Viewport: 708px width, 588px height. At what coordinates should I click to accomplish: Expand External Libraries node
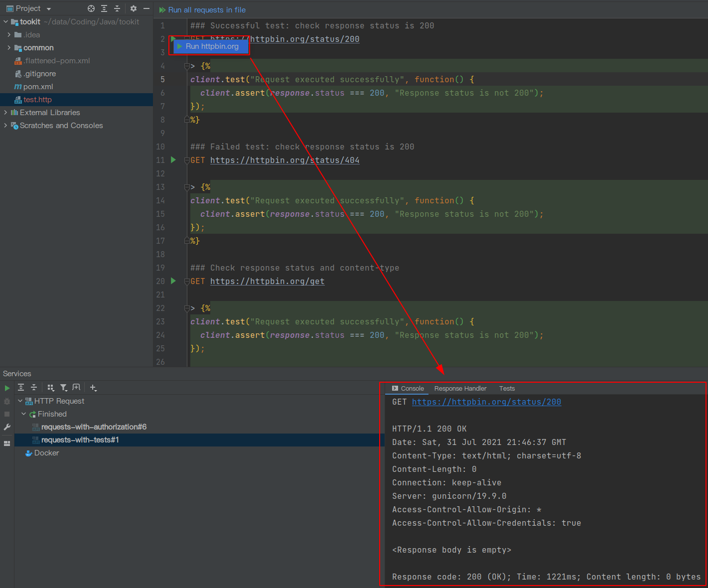pyautogui.click(x=5, y=113)
